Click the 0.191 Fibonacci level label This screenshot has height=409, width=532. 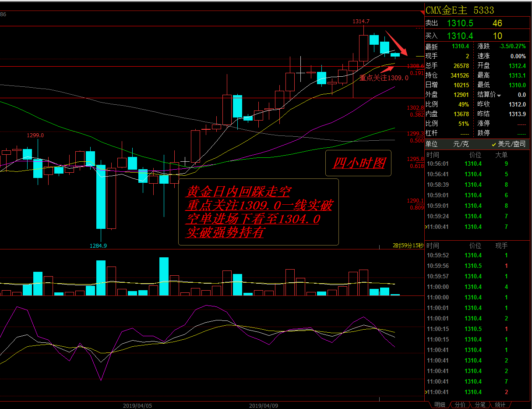417,73
